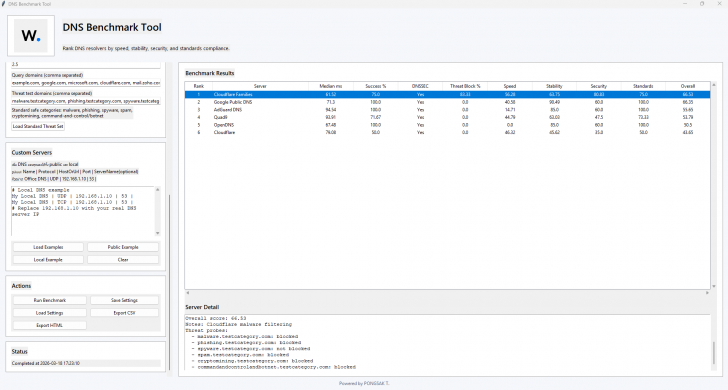Viewport: 728px width, 390px height.
Task: Start the benchmark with Run Benchmark
Action: click(x=50, y=300)
